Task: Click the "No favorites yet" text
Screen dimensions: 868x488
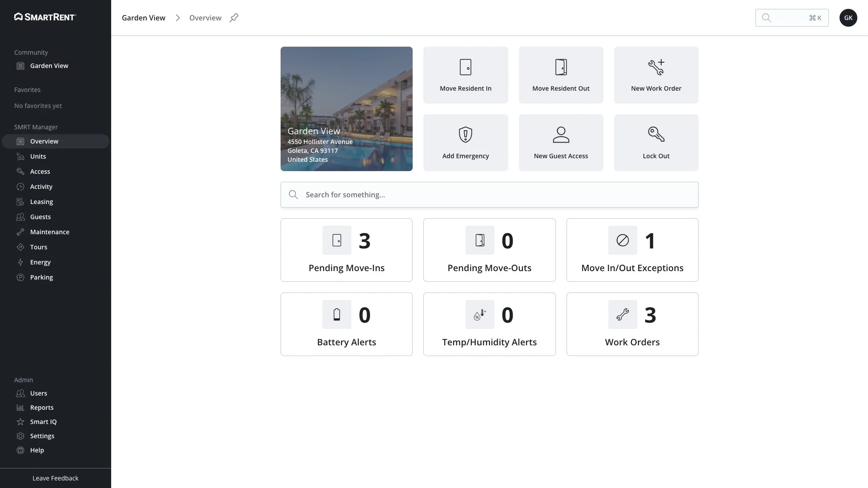Action: click(x=38, y=106)
